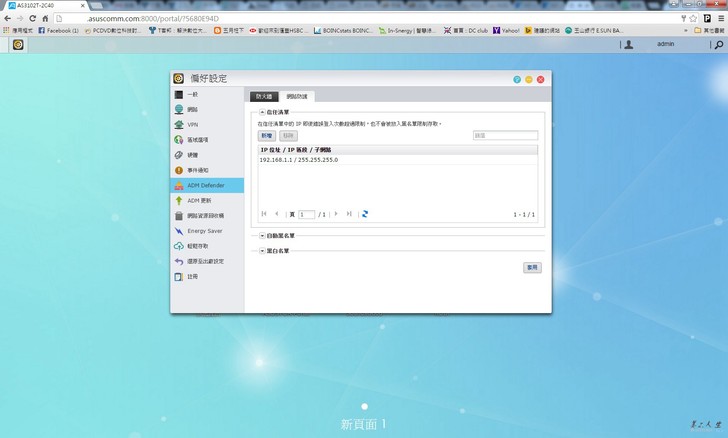Screen dimensions: 728x438
Task: Click the Add (新增) button
Action: click(x=266, y=136)
